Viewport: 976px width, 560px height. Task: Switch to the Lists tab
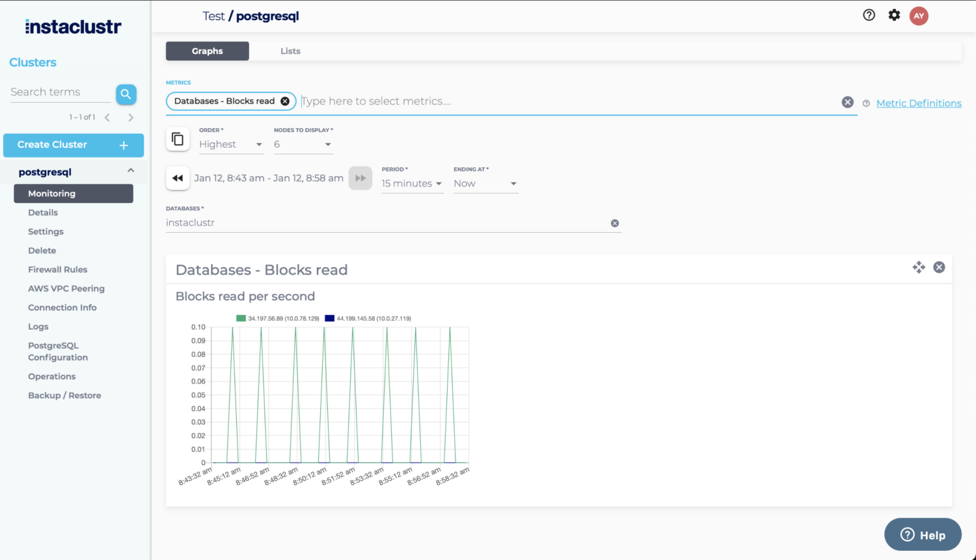point(290,51)
